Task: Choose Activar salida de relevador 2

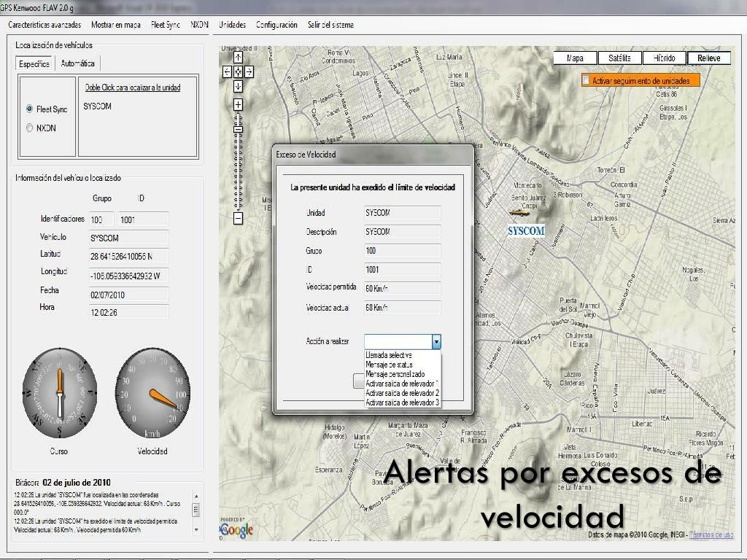Action: pos(403,393)
